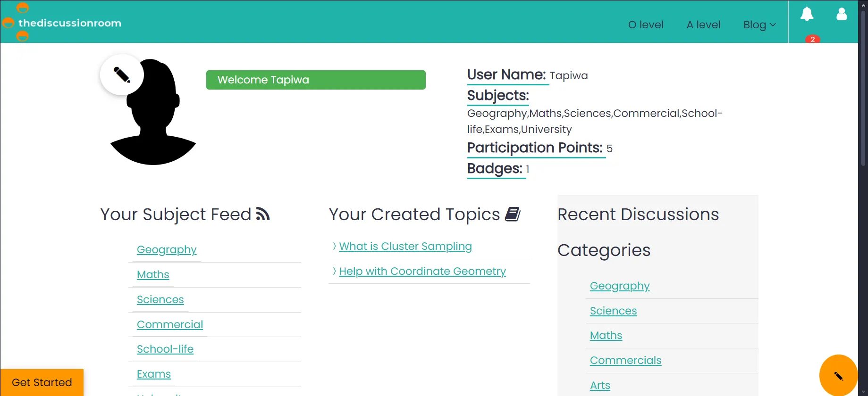Click the edit profile picture pencil icon
The width and height of the screenshot is (868, 396).
pos(122,75)
